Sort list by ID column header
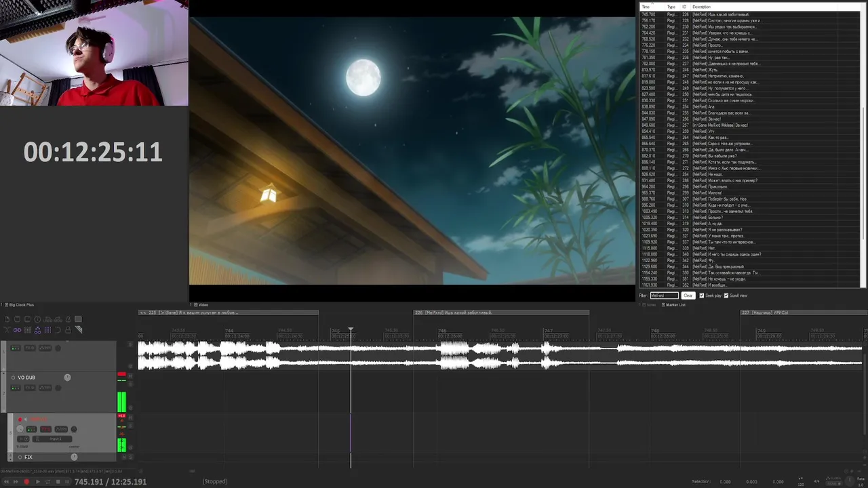Screen dimensions: 868x488 pyautogui.click(x=684, y=7)
